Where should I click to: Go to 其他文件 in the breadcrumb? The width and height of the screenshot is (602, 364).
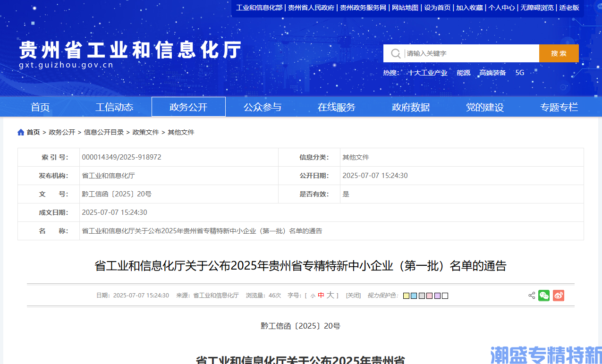tap(181, 132)
